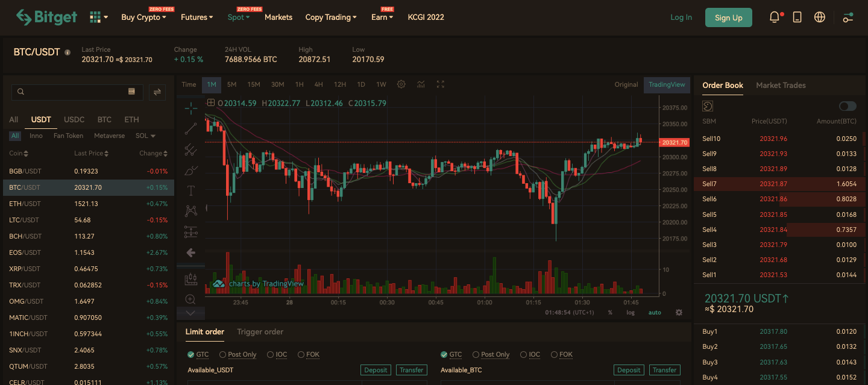Select GTC option for buy order

pyautogui.click(x=198, y=354)
